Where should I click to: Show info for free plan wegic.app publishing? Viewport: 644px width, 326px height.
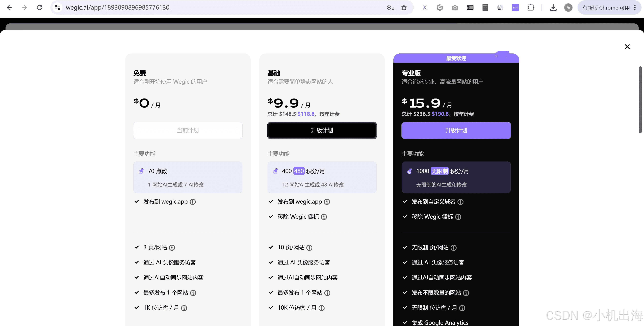pos(193,202)
